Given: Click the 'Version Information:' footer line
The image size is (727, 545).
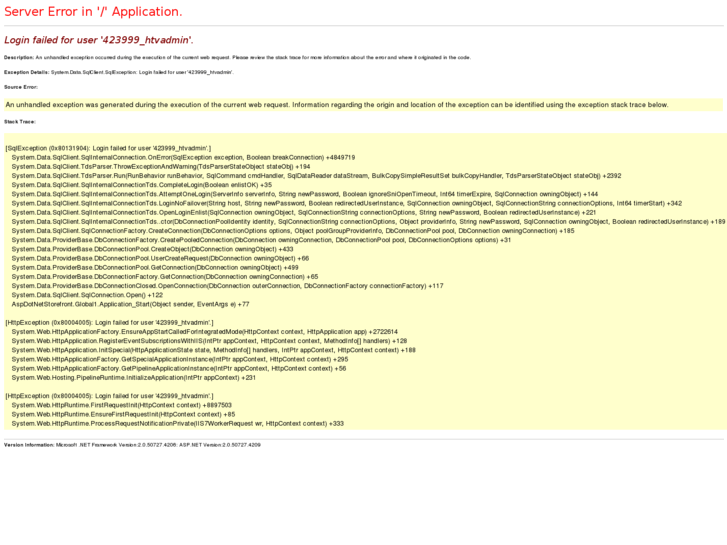Looking at the screenshot, I should click(132, 445).
